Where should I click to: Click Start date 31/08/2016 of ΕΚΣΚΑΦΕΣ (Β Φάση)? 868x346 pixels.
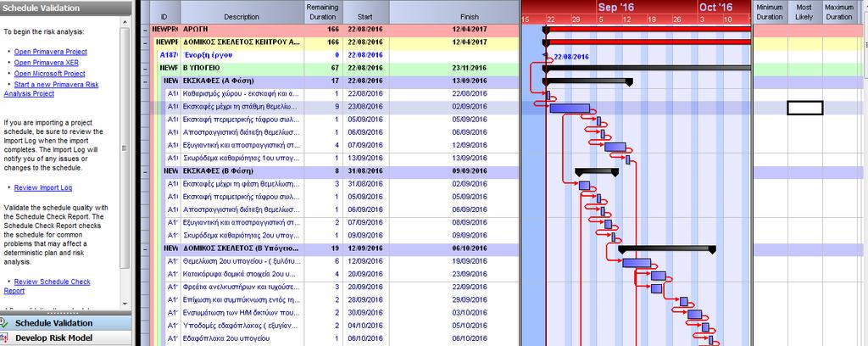click(365, 171)
